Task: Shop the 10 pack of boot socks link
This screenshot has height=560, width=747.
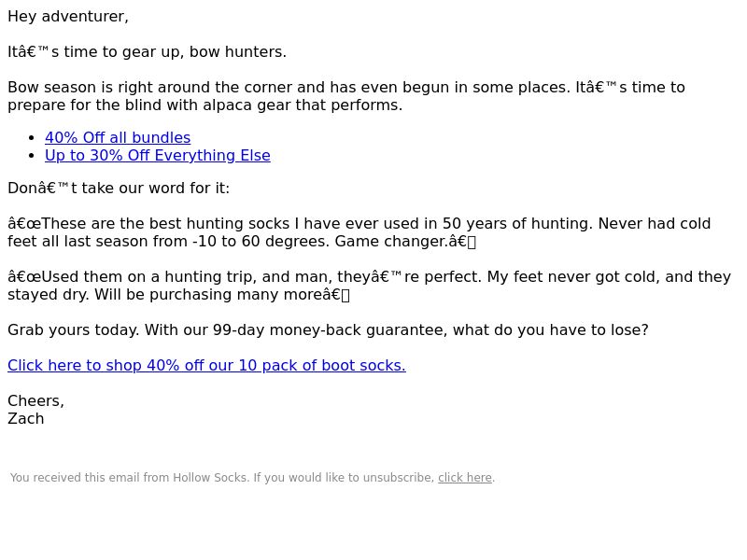Action: [x=206, y=365]
